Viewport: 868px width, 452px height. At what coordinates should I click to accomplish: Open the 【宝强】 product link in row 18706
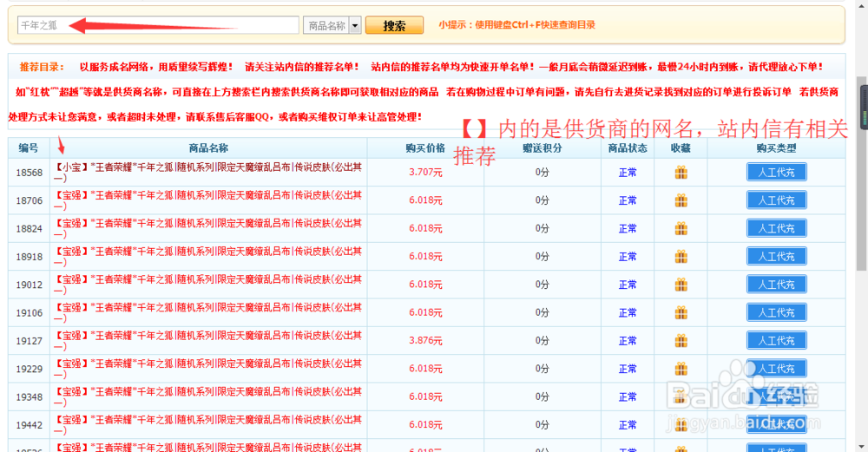click(207, 200)
